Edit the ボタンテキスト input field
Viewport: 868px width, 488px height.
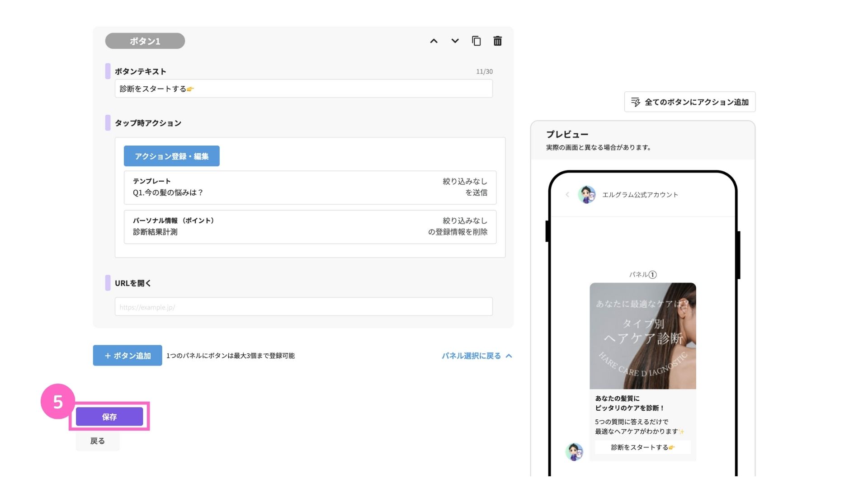pos(303,89)
